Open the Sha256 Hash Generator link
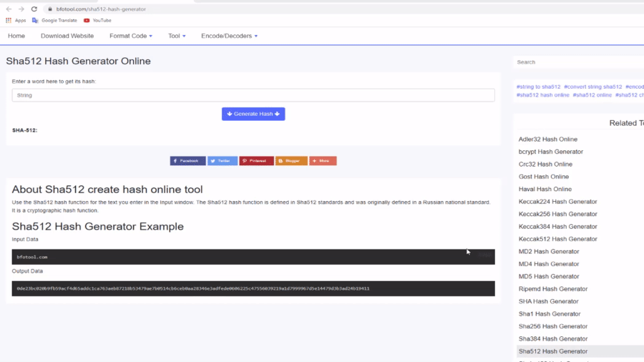The width and height of the screenshot is (644, 362). [552, 326]
